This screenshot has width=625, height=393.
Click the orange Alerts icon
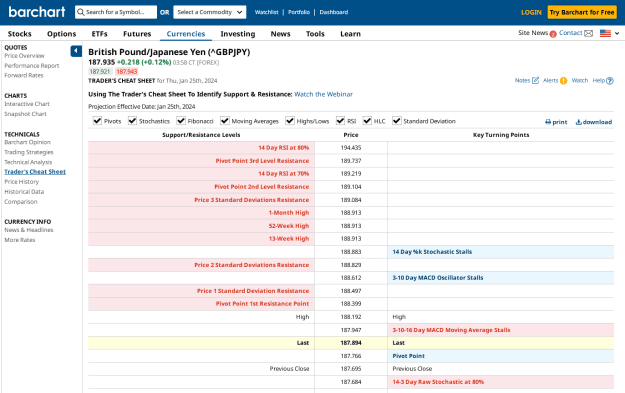coord(563,81)
